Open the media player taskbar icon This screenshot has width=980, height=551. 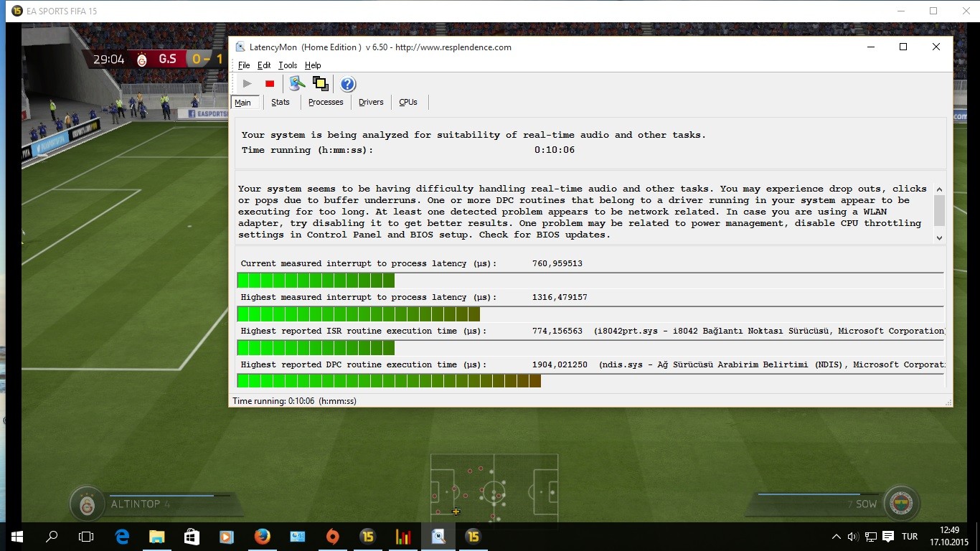226,537
